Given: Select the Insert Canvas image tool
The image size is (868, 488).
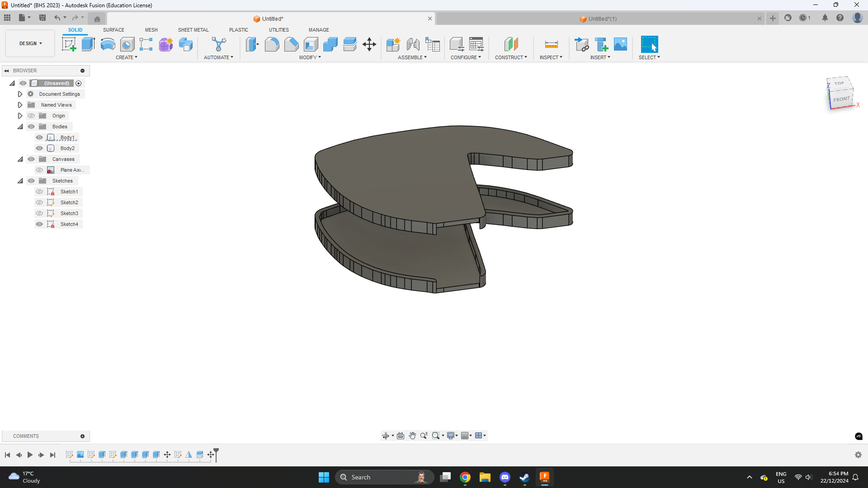Looking at the screenshot, I should (x=620, y=44).
